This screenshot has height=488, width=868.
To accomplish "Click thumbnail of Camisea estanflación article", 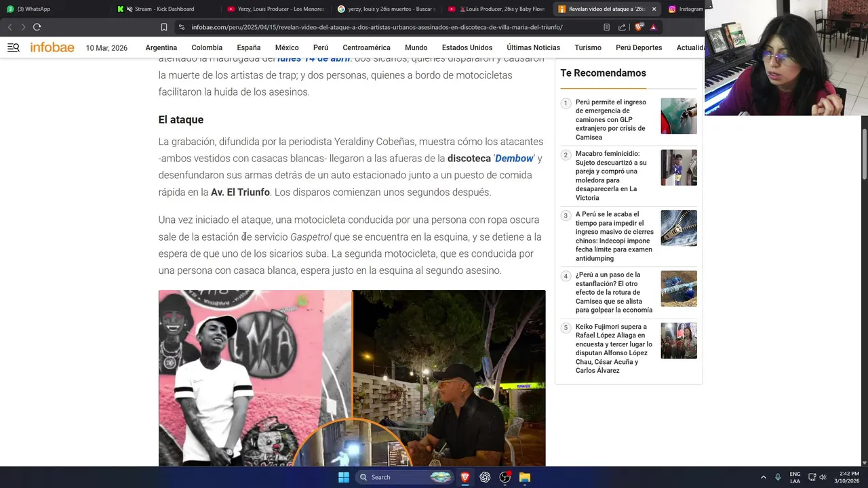I will pyautogui.click(x=679, y=289).
